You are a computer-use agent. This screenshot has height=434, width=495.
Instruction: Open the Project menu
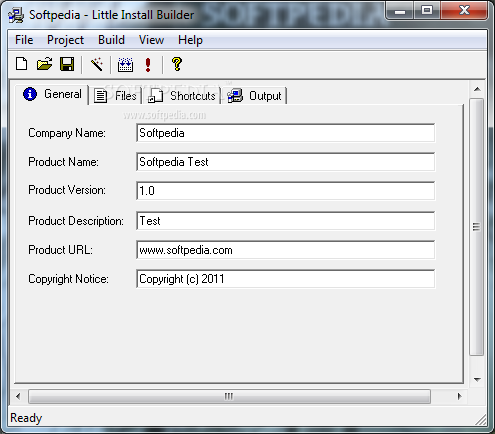pyautogui.click(x=65, y=40)
